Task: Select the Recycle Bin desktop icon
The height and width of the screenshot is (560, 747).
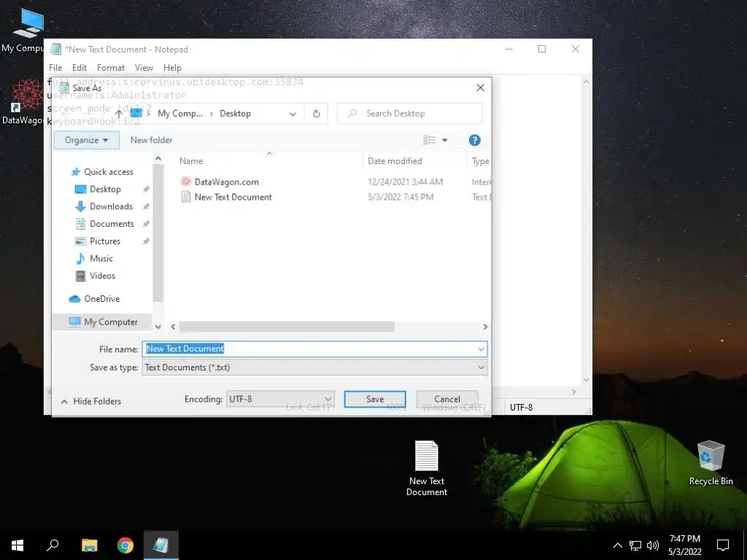Action: pyautogui.click(x=711, y=463)
